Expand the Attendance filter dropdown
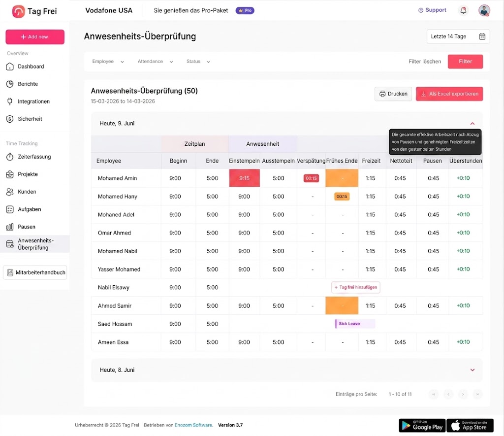 [x=155, y=62]
